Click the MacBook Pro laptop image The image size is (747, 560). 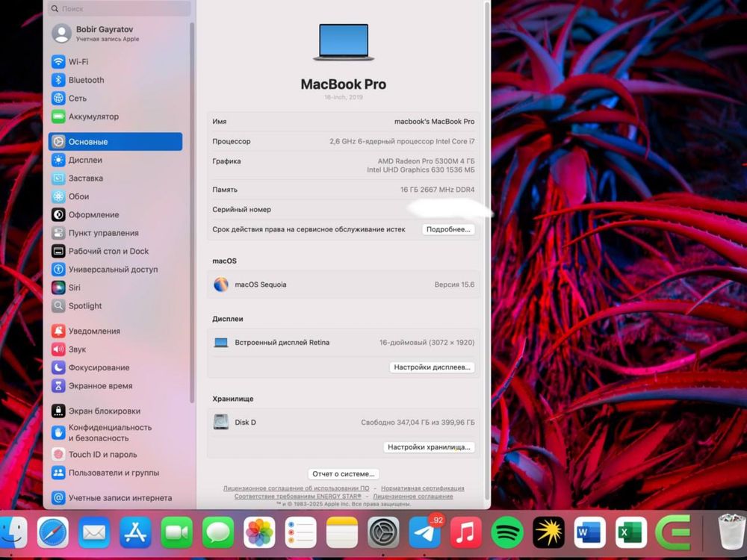pyautogui.click(x=344, y=42)
